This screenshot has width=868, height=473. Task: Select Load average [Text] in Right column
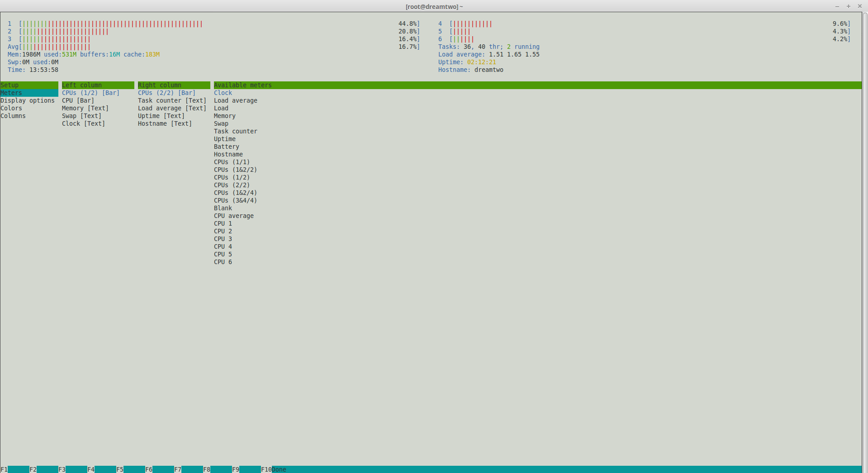coord(172,108)
